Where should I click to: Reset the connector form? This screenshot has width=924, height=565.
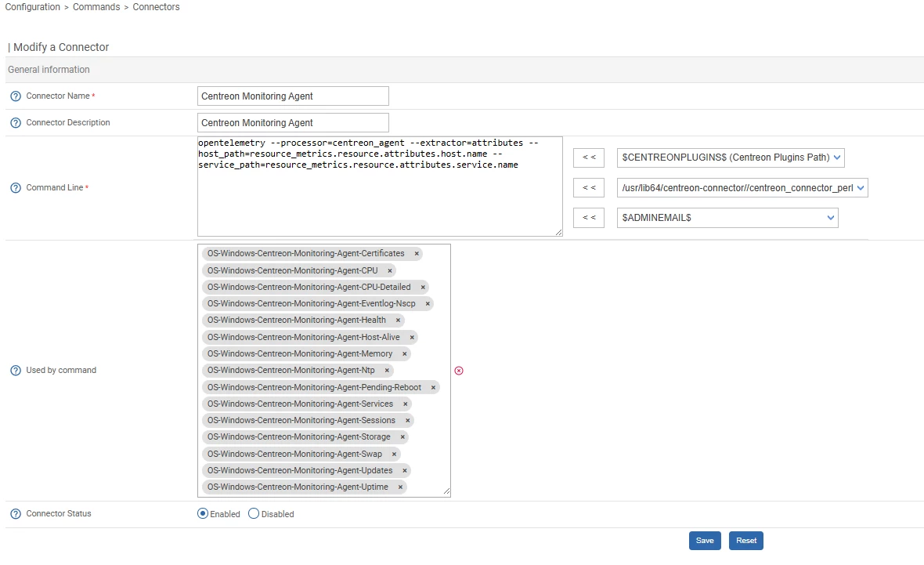pos(746,541)
